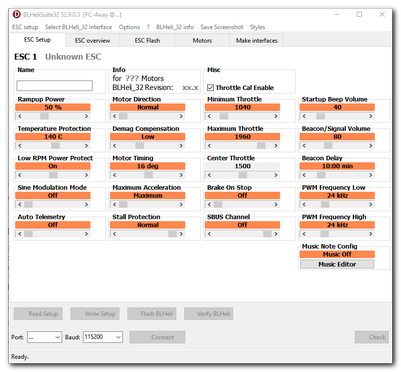Screen dimensions: 401x372
Task: Click the Connect button
Action: pos(157,337)
